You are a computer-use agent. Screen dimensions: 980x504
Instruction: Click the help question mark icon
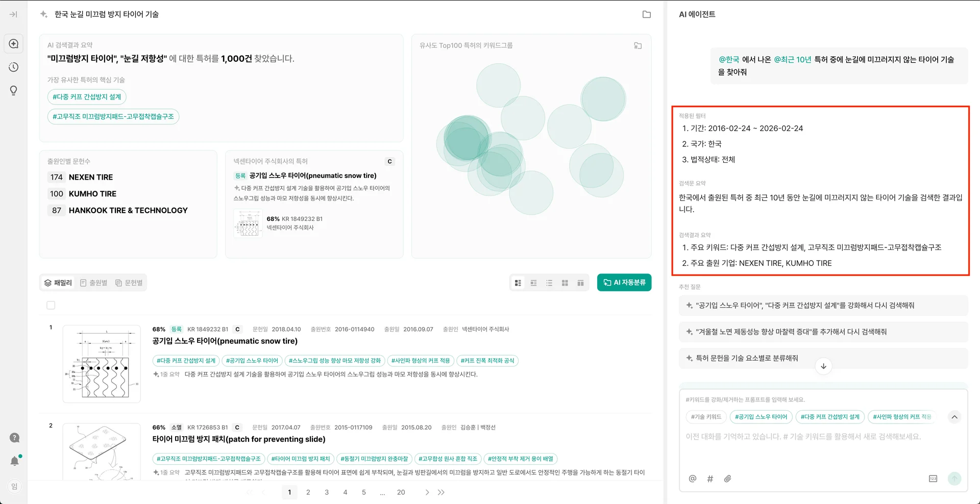click(x=15, y=438)
